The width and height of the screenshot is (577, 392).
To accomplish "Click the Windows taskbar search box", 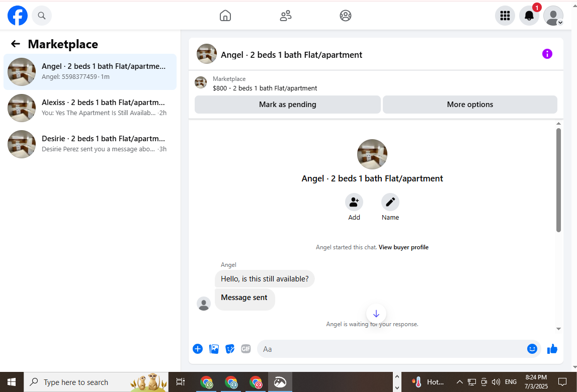I will pos(96,382).
